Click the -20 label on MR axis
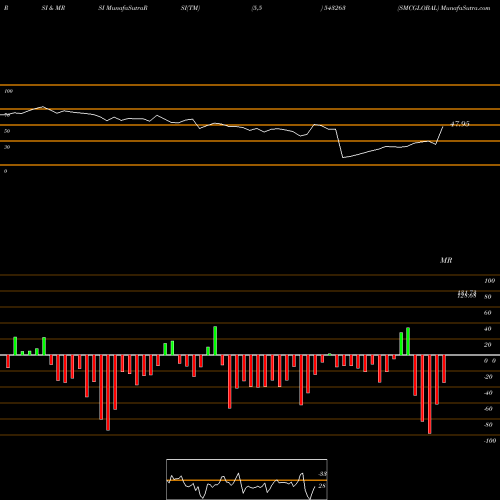This screenshot has height=500, width=500. (x=488, y=377)
